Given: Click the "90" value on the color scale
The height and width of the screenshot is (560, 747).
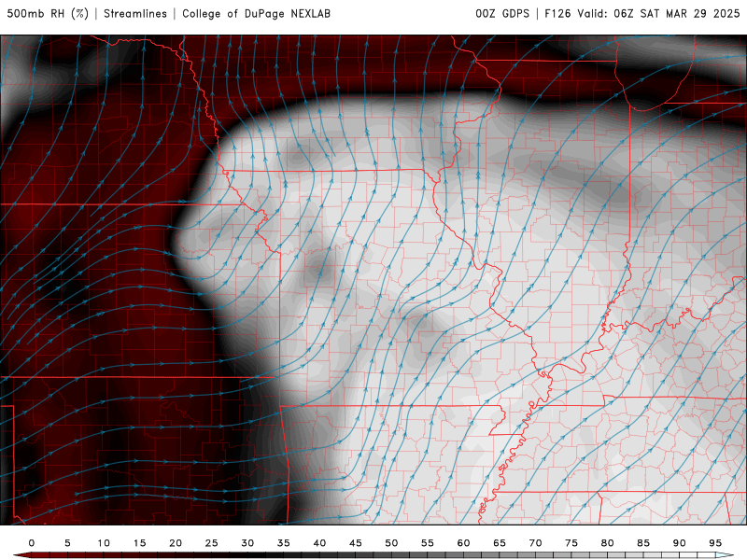Looking at the screenshot, I should coord(680,543).
